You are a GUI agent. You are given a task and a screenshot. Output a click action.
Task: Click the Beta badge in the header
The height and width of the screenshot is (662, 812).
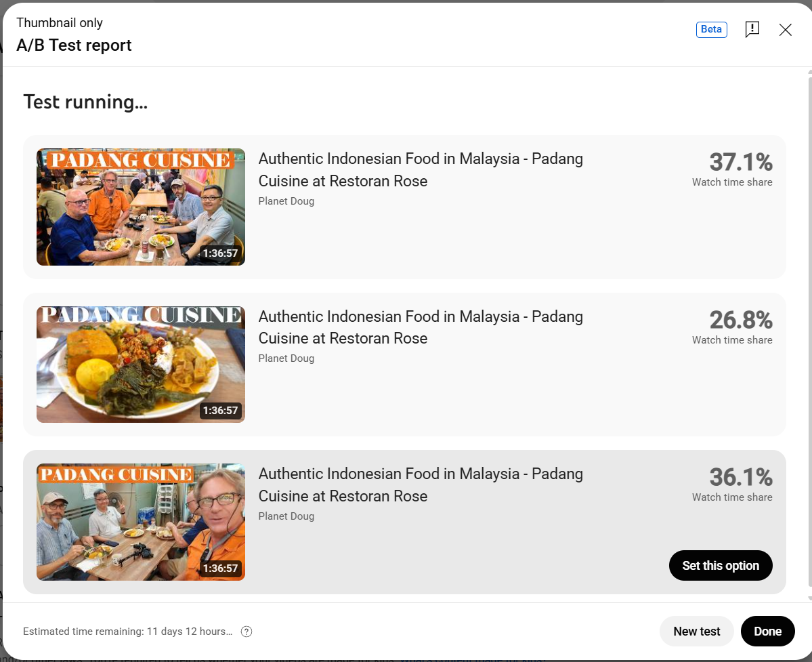point(711,29)
